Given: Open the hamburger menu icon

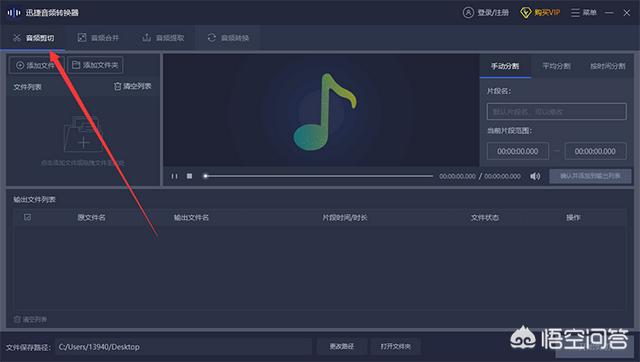Looking at the screenshot, I should [575, 13].
